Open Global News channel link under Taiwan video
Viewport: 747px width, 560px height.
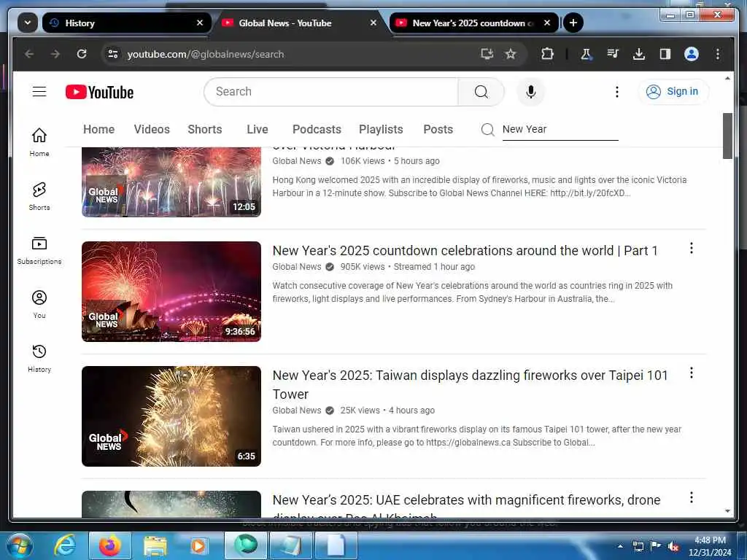tap(297, 411)
